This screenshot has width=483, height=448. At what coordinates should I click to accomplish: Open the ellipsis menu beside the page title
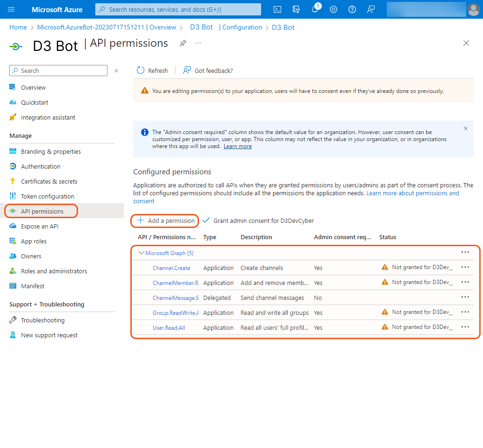pyautogui.click(x=198, y=43)
